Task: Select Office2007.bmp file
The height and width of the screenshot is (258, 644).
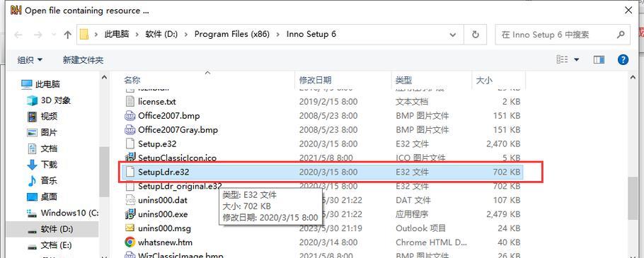Action: (323, 116)
